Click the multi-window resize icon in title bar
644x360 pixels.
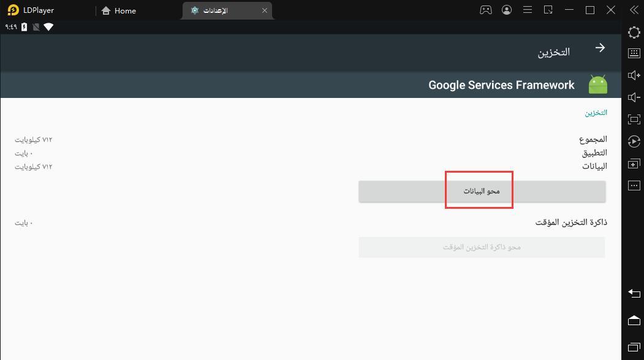click(x=548, y=10)
